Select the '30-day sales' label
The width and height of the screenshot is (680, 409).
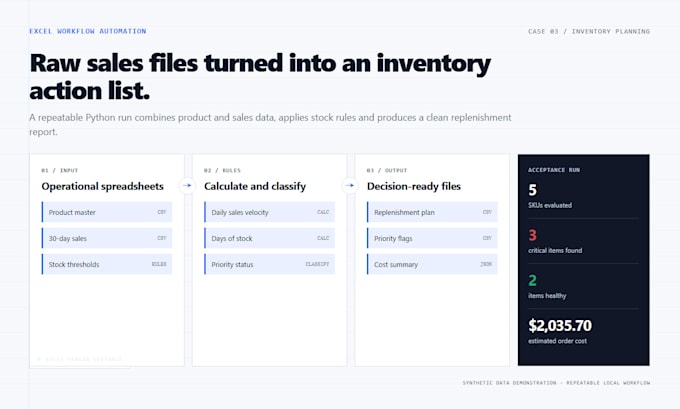pos(68,239)
